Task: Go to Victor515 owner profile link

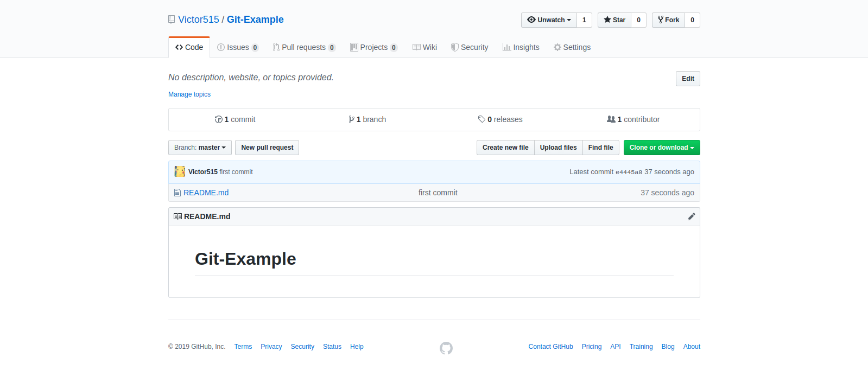Action: (199, 20)
